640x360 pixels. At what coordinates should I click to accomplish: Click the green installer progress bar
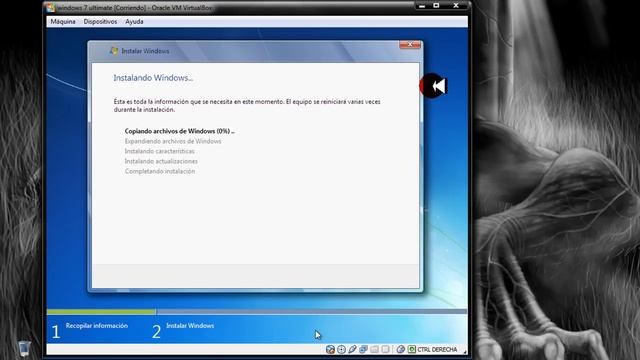coord(101,311)
